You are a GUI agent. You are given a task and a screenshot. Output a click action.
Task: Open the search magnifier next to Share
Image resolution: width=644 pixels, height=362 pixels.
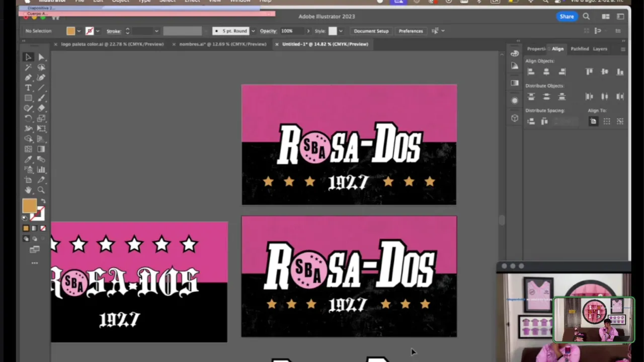click(x=586, y=17)
